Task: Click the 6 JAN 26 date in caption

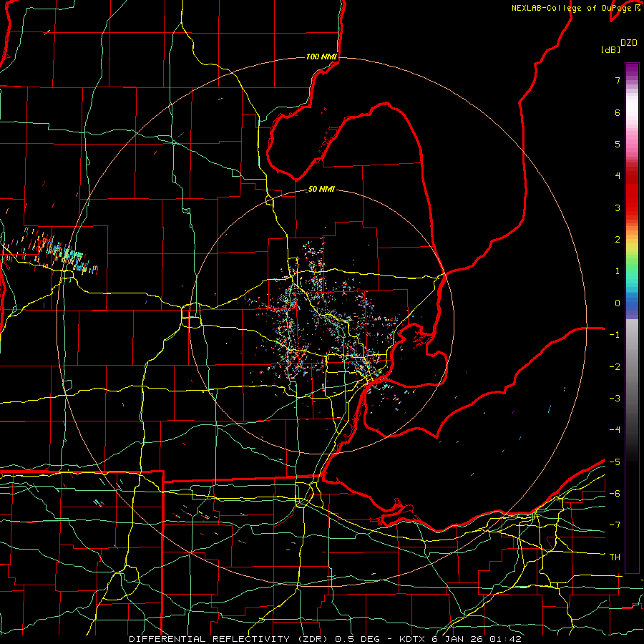Action: (x=458, y=639)
